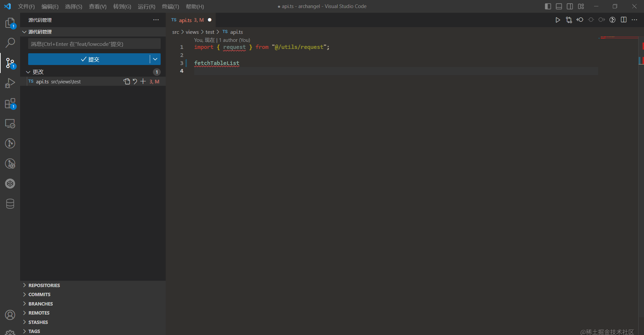This screenshot has width=644, height=335.
Task: Expand the STASHES section
Action: click(x=93, y=322)
